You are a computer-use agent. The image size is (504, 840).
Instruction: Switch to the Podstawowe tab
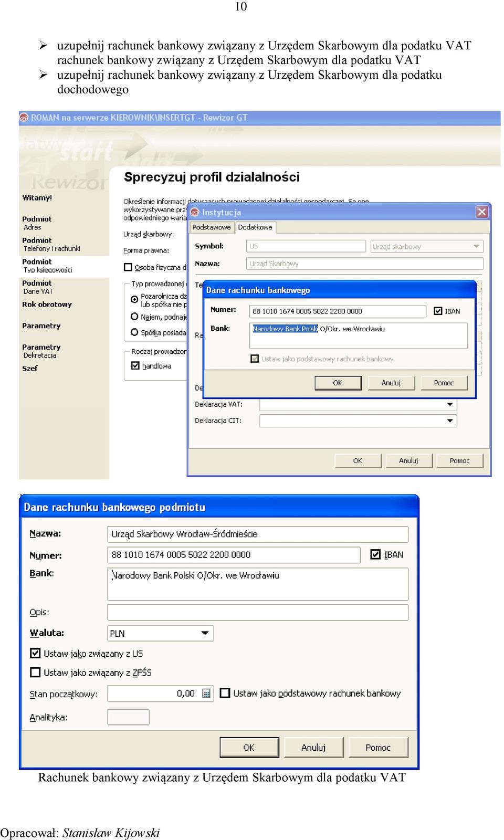pos(211,227)
